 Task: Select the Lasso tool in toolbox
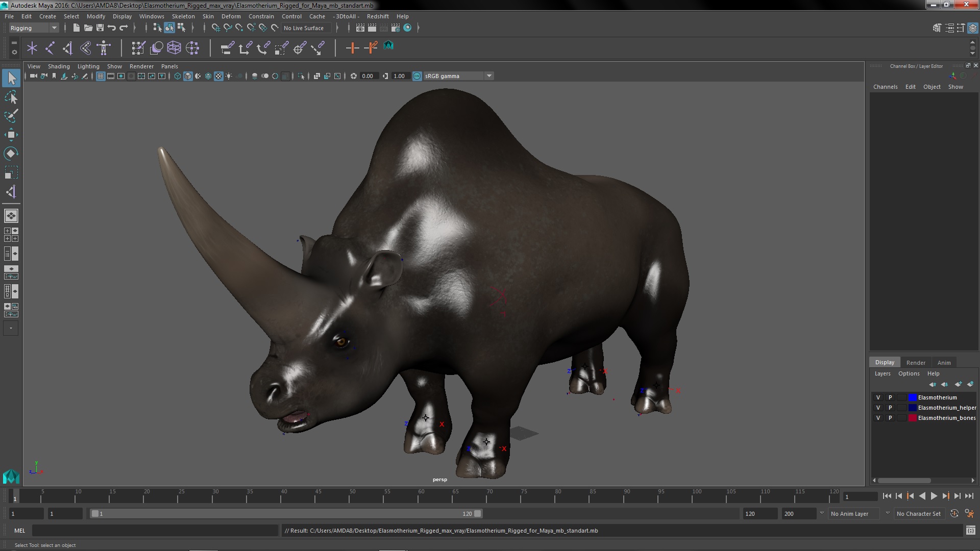pyautogui.click(x=11, y=97)
